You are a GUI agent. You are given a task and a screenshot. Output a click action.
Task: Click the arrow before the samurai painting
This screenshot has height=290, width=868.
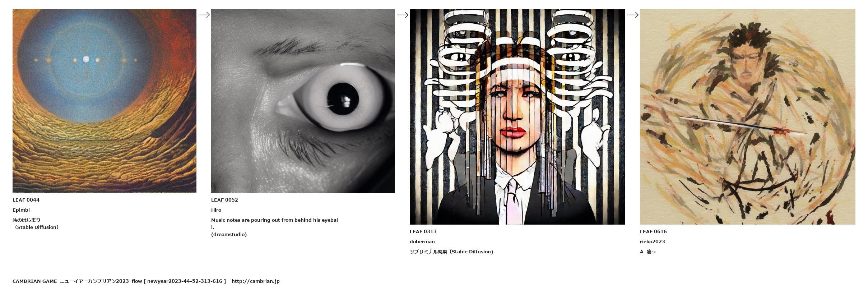coord(633,15)
